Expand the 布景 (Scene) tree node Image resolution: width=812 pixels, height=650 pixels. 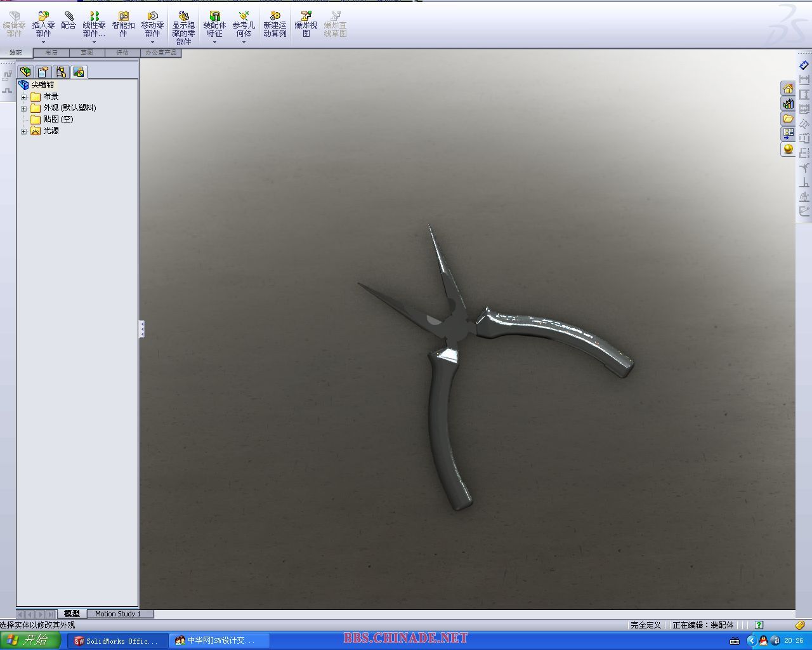coord(24,97)
